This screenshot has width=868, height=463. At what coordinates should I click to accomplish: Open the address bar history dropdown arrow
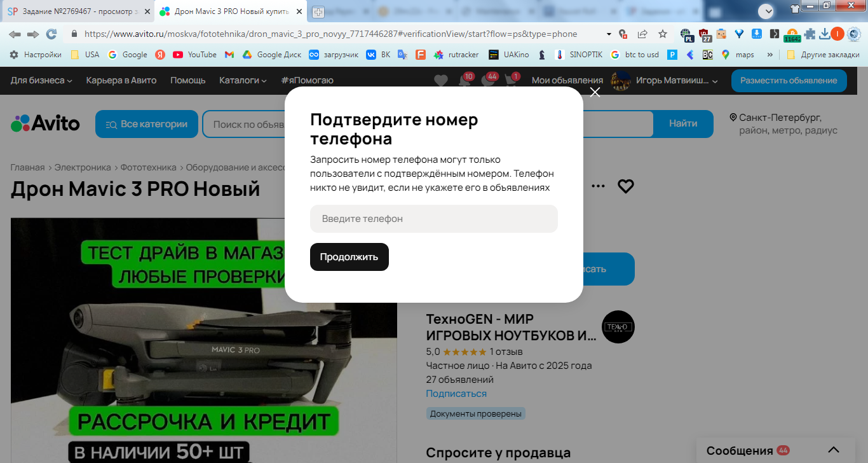pyautogui.click(x=609, y=34)
